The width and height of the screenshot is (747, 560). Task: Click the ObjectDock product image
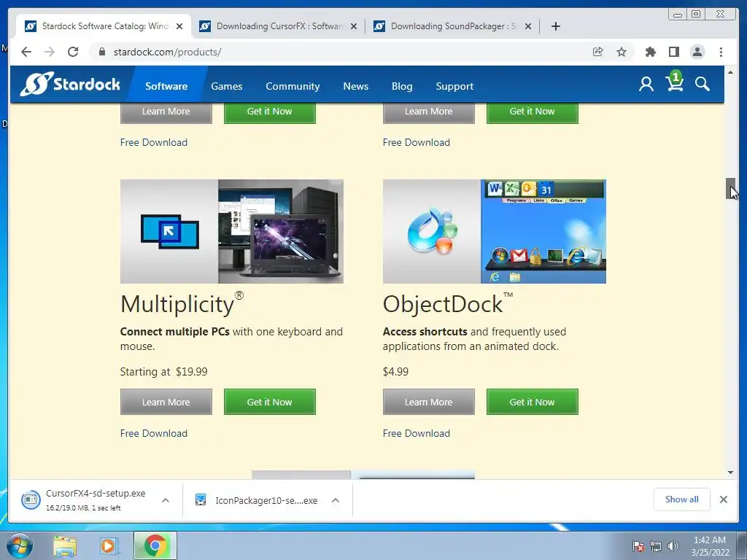click(x=495, y=231)
